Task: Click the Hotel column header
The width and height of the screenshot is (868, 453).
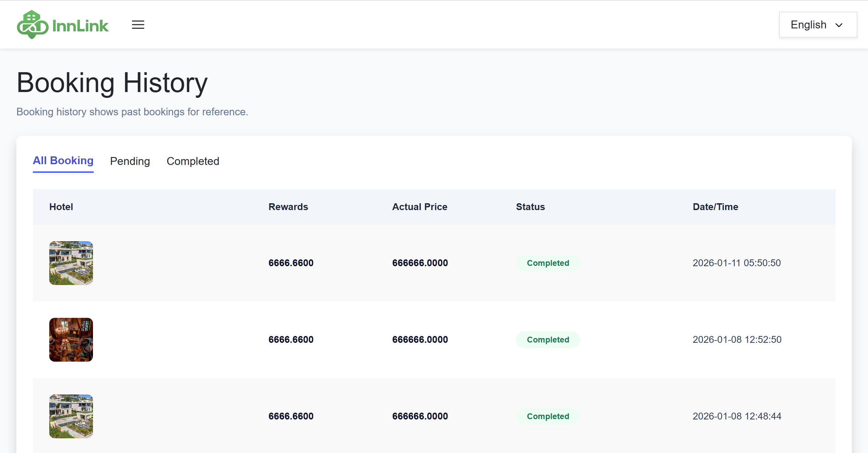Action: tap(61, 207)
